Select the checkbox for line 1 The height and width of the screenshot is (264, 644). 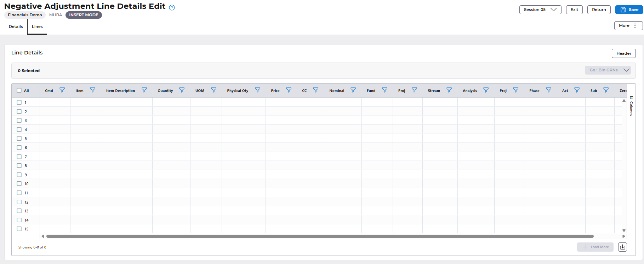19,102
